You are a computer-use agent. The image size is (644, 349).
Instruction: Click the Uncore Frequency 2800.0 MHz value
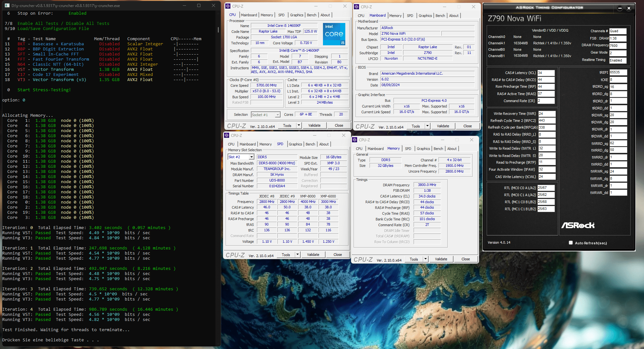pos(454,171)
